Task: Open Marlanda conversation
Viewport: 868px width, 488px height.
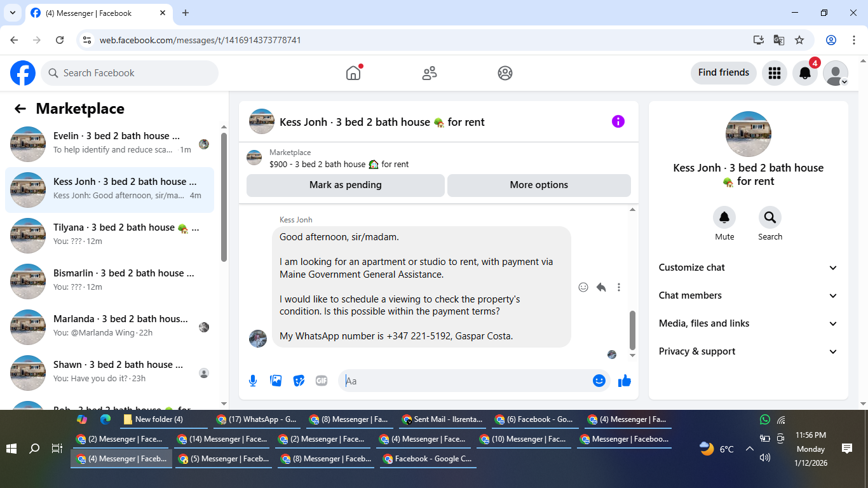Action: point(110,327)
